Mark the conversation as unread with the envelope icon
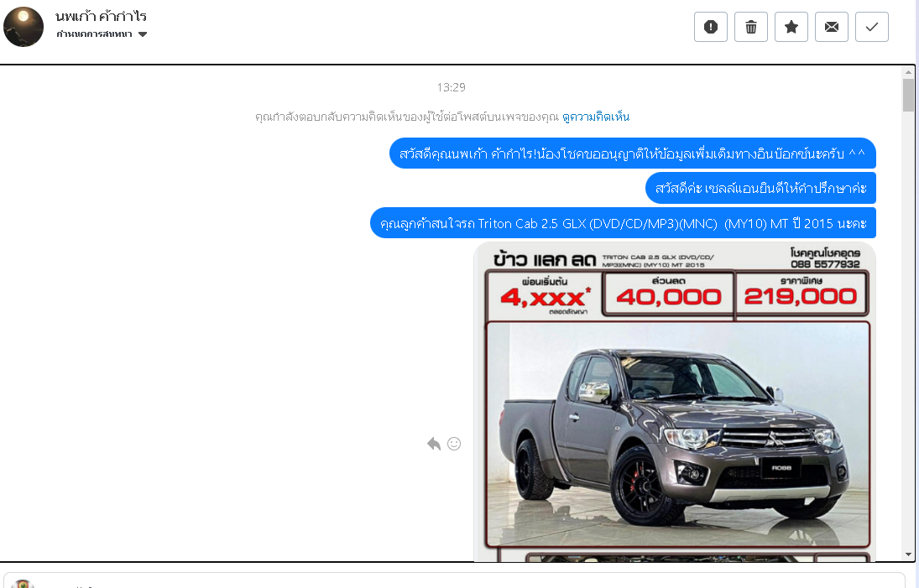The width and height of the screenshot is (919, 588). pyautogui.click(x=832, y=27)
